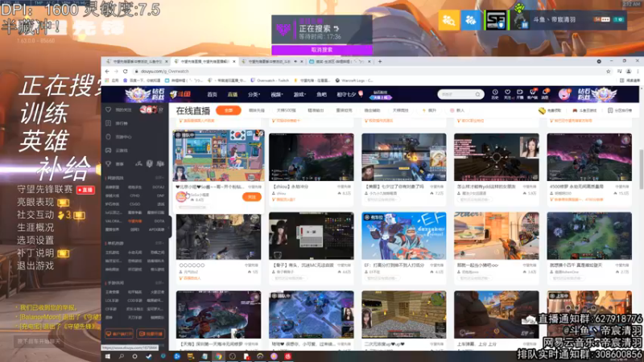This screenshot has height=362, width=644.
Task: Click the 开播 start streaming icon
Action: pos(519,94)
